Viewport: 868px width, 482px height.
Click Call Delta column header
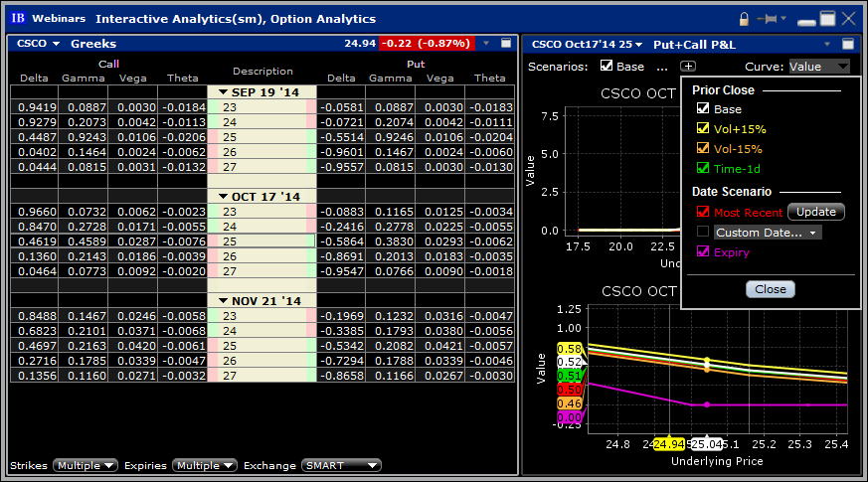click(x=35, y=79)
